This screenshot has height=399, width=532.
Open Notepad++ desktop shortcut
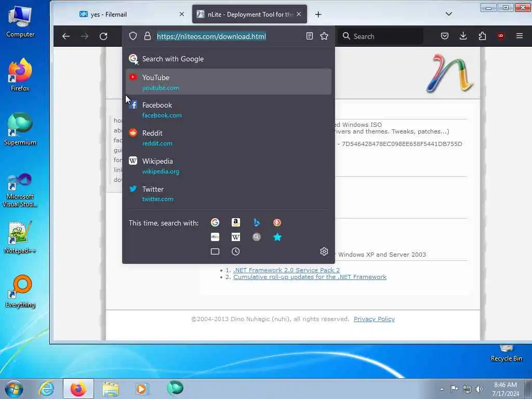point(20,237)
